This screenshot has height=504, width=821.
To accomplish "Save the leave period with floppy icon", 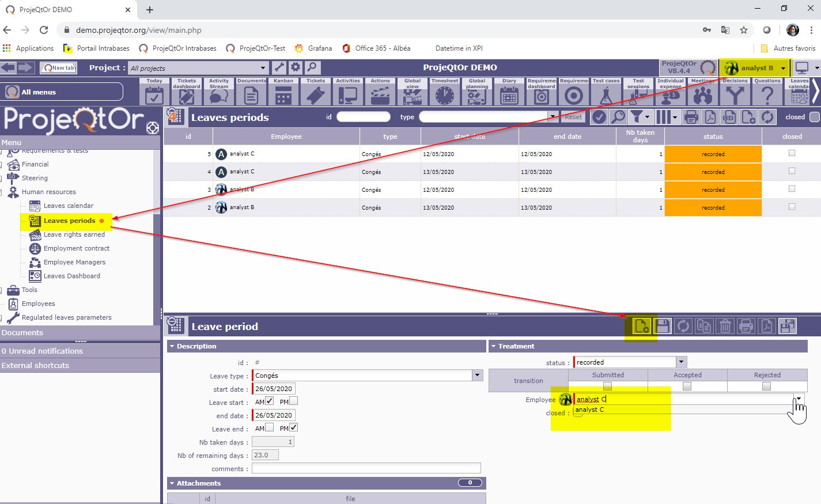I will [663, 327].
